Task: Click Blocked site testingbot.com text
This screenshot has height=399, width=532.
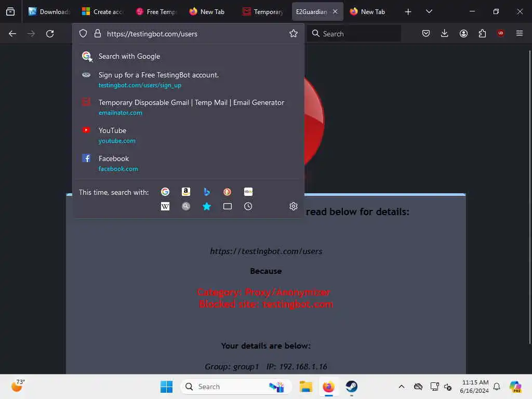Action: pos(266,304)
